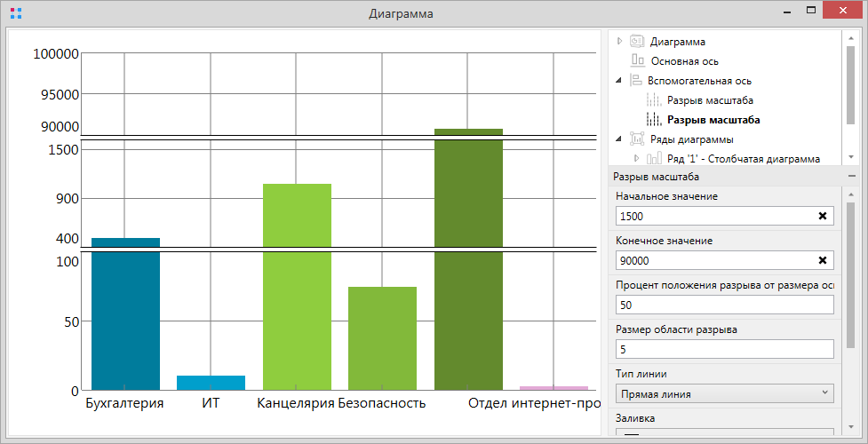Image resolution: width=868 pixels, height=444 pixels.
Task: Click the Вспомогательная ось axis icon
Action: (x=636, y=81)
